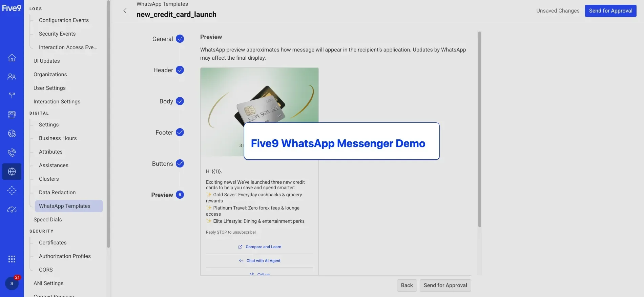This screenshot has width=644, height=297.
Task: Click the sidebar vertical scrollbar
Action: pos(108,124)
